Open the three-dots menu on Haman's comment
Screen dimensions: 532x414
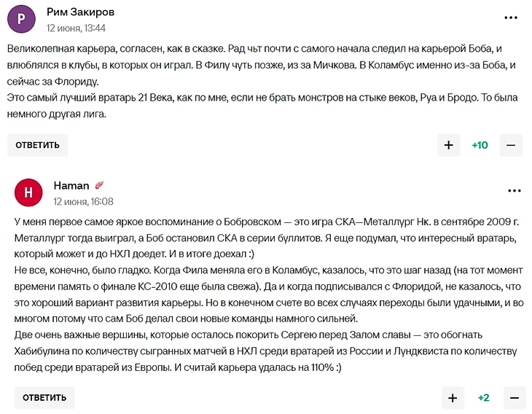[515, 191]
